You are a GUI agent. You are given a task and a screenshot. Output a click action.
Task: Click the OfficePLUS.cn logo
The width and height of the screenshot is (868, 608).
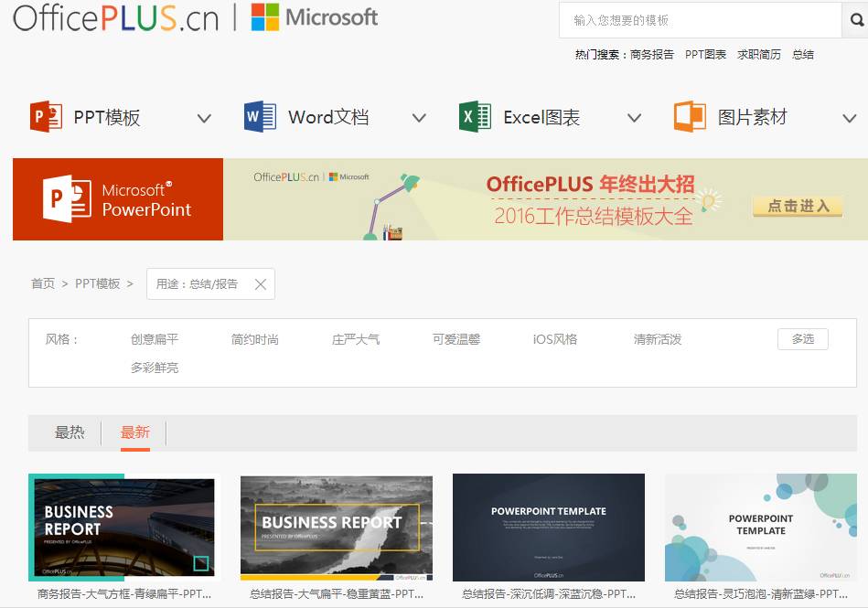115,17
